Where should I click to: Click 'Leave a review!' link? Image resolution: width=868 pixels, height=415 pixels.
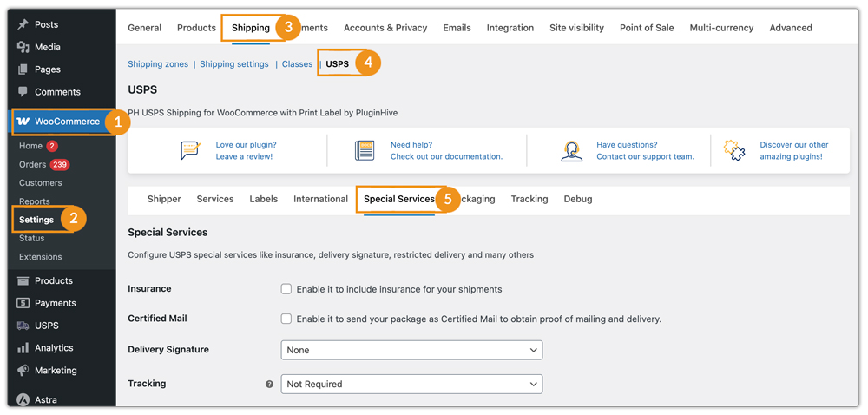(244, 156)
